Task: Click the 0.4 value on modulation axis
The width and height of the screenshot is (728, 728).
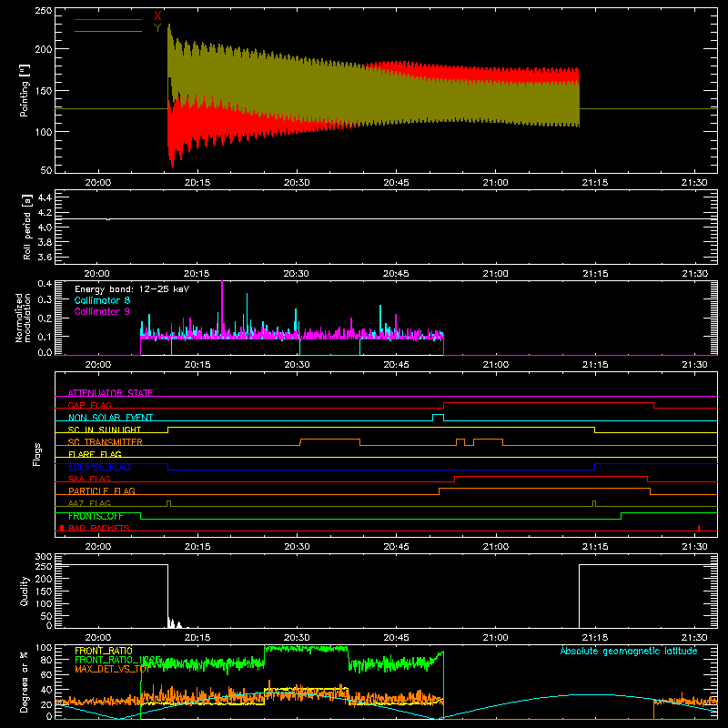Action: point(45,284)
